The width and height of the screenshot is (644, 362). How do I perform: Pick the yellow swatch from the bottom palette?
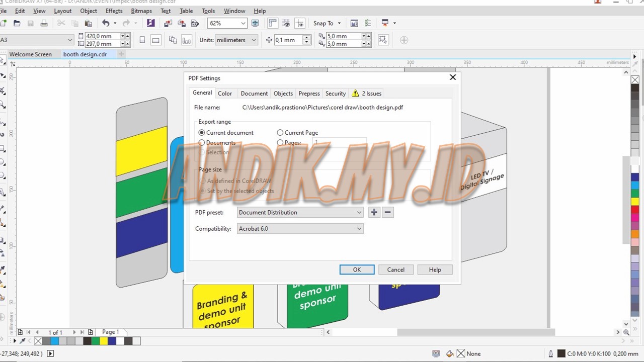tap(103, 341)
